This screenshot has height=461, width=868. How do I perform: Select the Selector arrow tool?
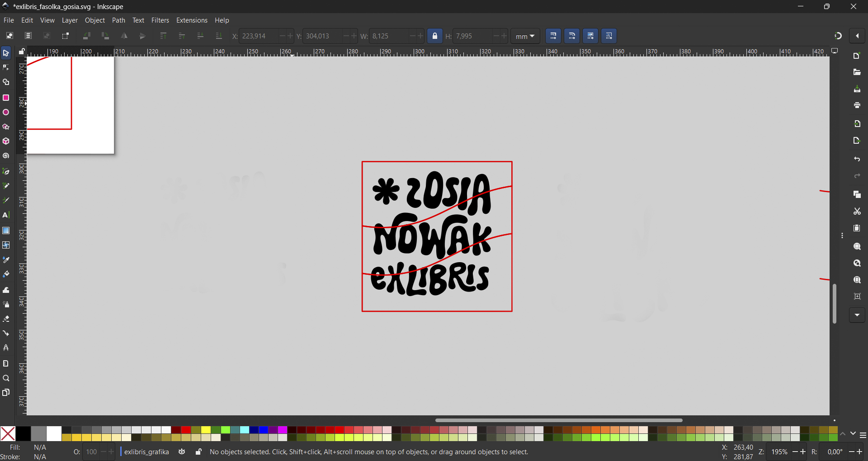pos(6,53)
